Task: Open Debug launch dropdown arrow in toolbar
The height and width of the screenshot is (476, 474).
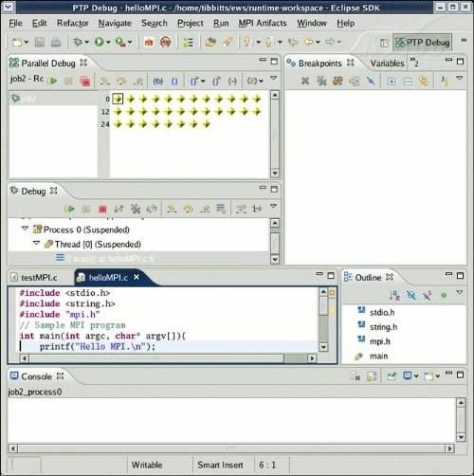Action: coord(86,42)
